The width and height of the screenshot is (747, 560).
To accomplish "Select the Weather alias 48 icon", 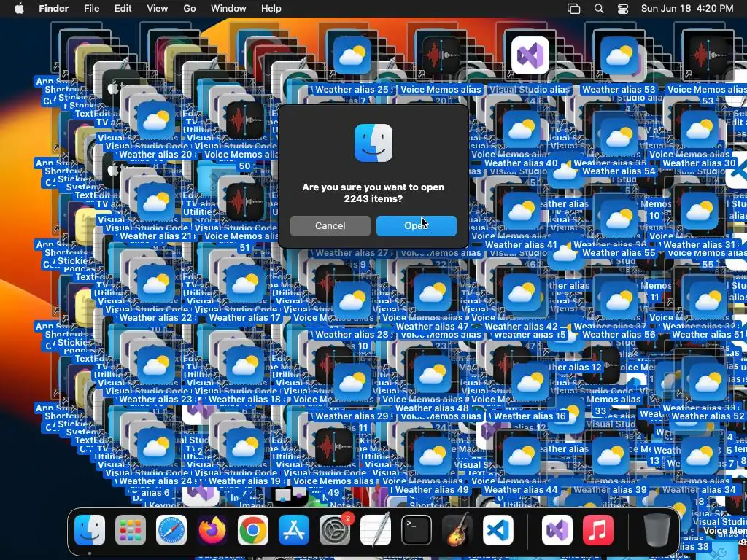I will click(433, 375).
